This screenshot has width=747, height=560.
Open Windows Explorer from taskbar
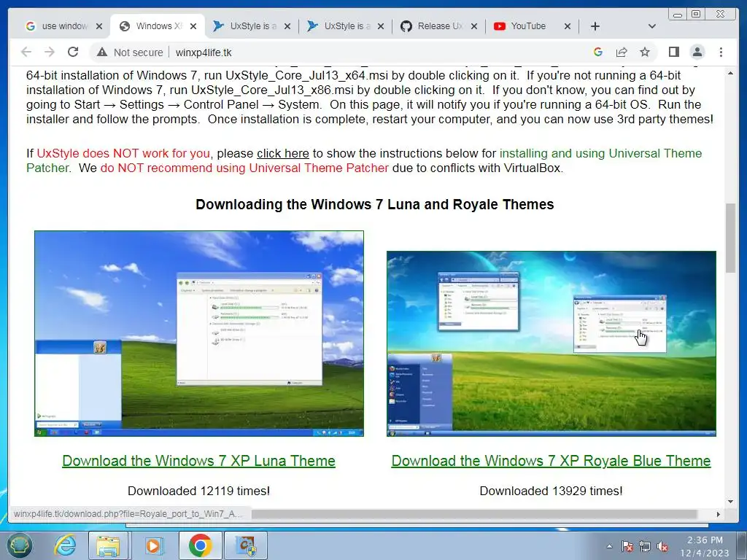(x=108, y=545)
